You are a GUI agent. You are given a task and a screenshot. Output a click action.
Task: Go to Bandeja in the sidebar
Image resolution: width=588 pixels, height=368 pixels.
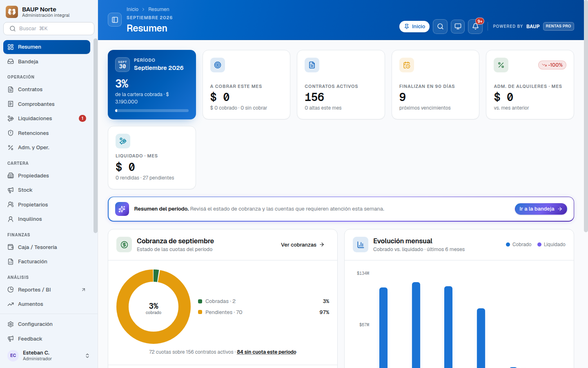click(x=47, y=62)
